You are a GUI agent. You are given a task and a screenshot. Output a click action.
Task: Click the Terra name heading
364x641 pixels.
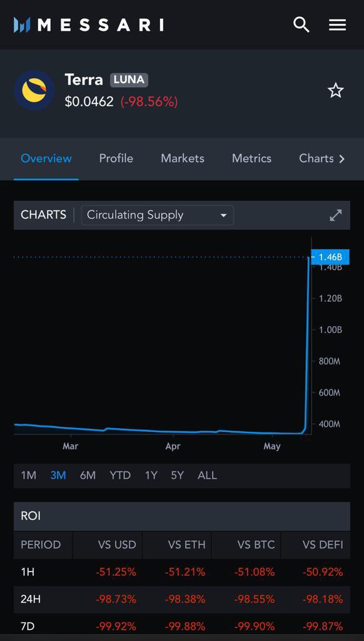coord(84,79)
